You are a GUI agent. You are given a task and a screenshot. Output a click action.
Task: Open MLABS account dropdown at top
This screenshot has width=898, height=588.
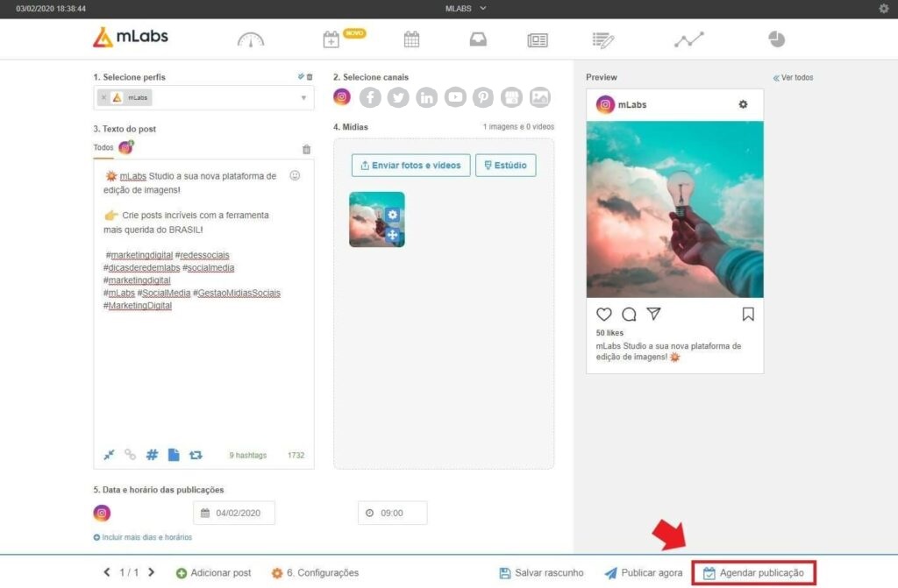click(x=466, y=9)
